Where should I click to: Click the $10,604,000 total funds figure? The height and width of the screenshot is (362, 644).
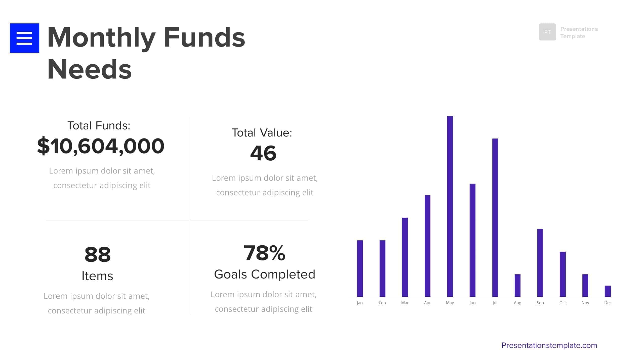pos(101,146)
